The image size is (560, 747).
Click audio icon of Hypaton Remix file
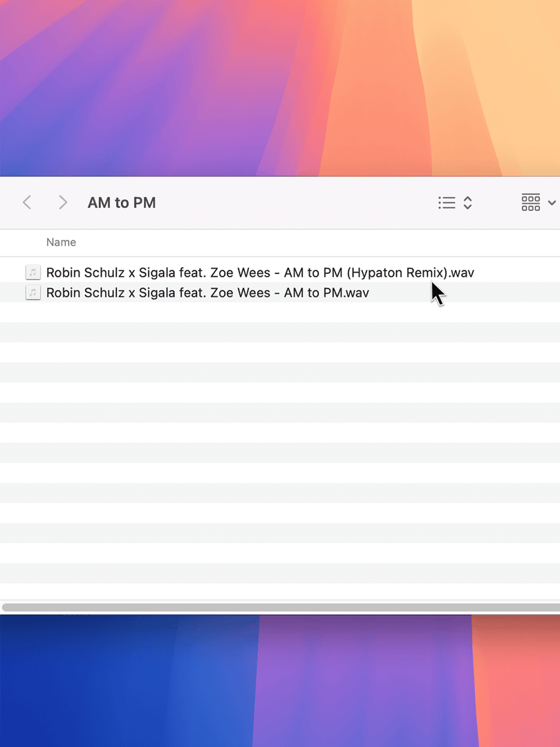click(33, 273)
